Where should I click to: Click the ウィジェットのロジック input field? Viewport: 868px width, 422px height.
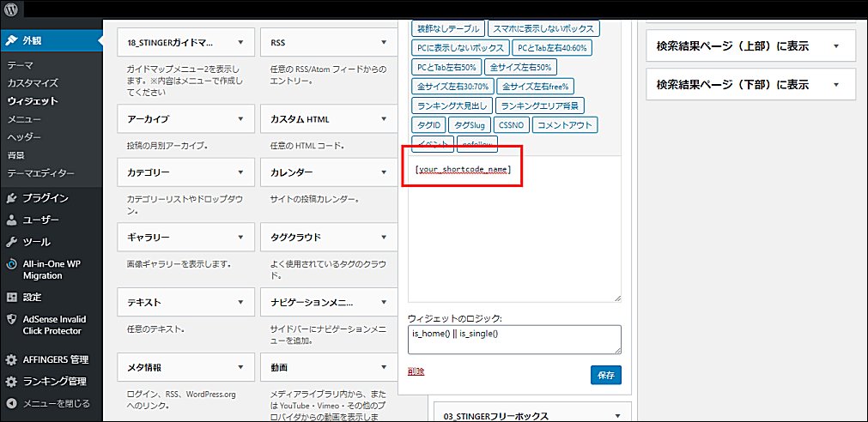515,340
